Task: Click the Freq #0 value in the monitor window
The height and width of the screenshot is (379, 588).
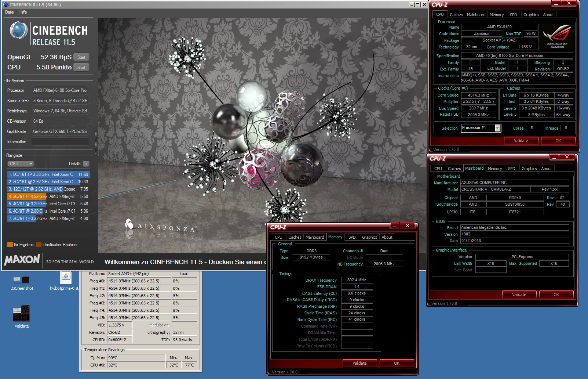Action: [139, 281]
